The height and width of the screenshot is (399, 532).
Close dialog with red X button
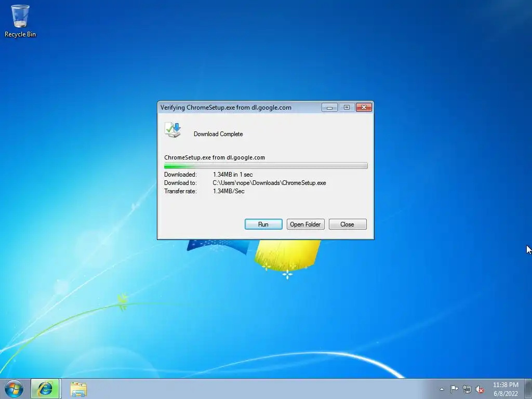(x=364, y=108)
